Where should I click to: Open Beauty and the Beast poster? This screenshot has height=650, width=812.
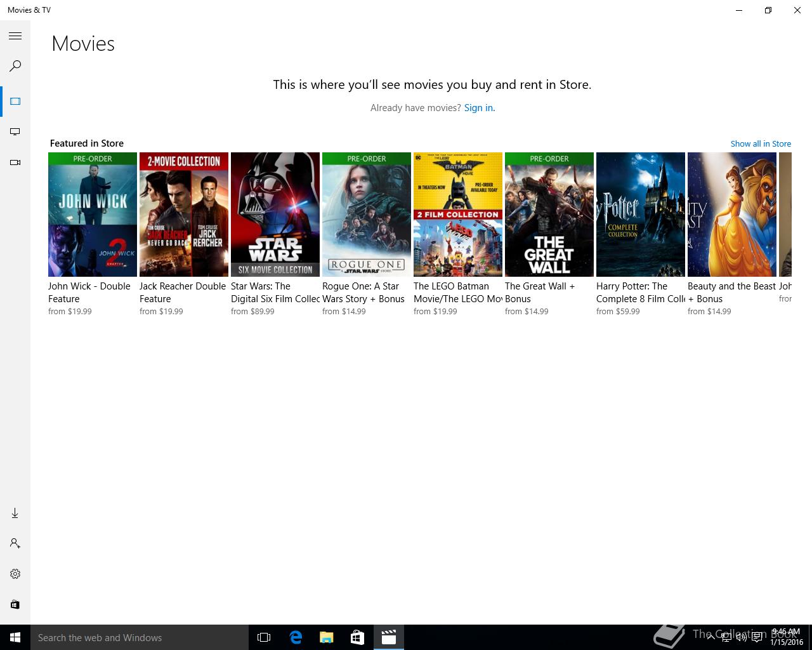pos(732,215)
